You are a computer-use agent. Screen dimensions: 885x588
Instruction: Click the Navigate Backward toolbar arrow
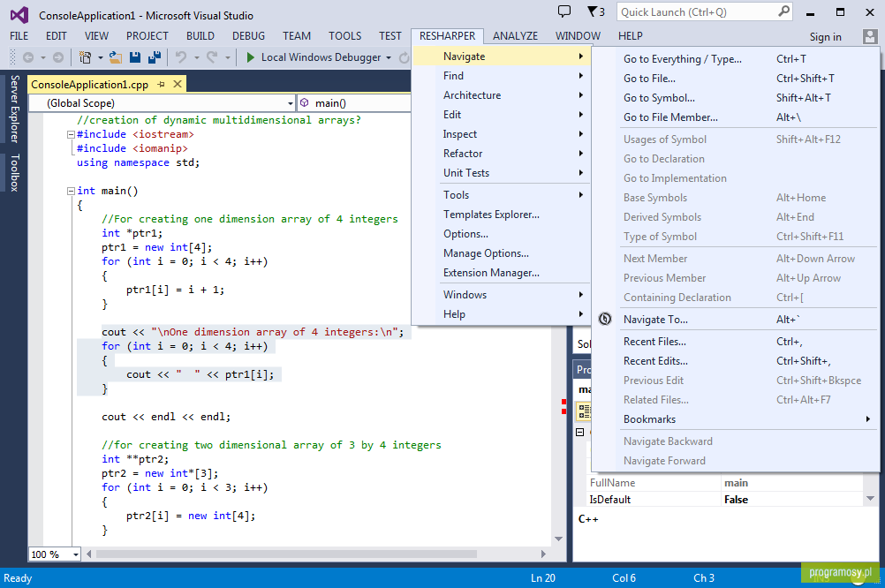coord(27,57)
